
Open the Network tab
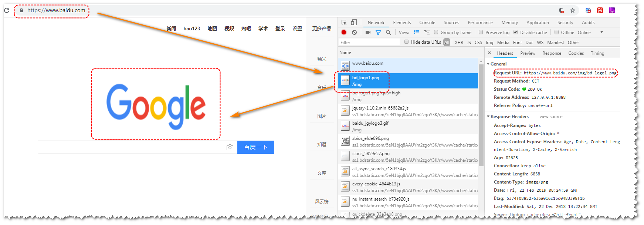click(376, 23)
